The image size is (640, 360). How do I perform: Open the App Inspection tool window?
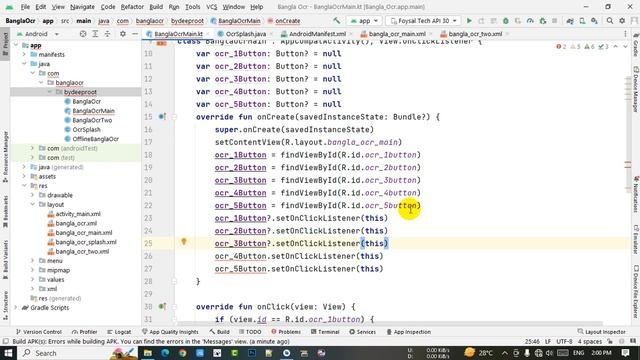pyautogui.click(x=408, y=332)
